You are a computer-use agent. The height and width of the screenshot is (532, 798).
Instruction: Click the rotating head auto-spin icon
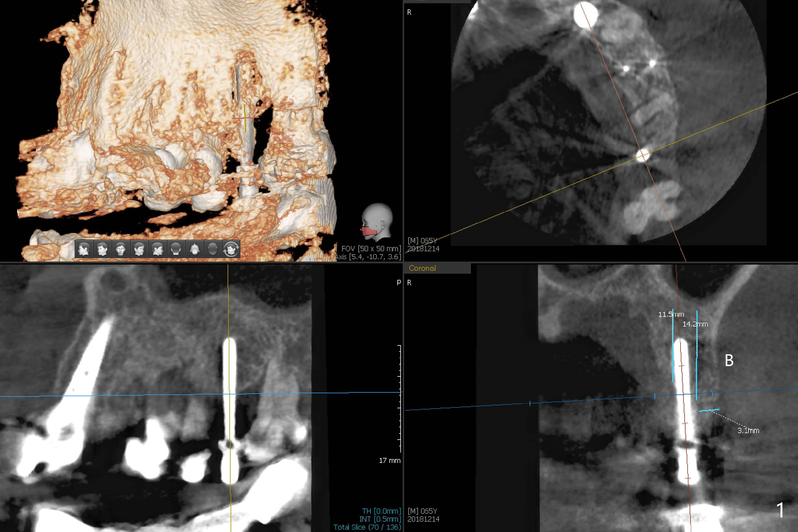(231, 249)
